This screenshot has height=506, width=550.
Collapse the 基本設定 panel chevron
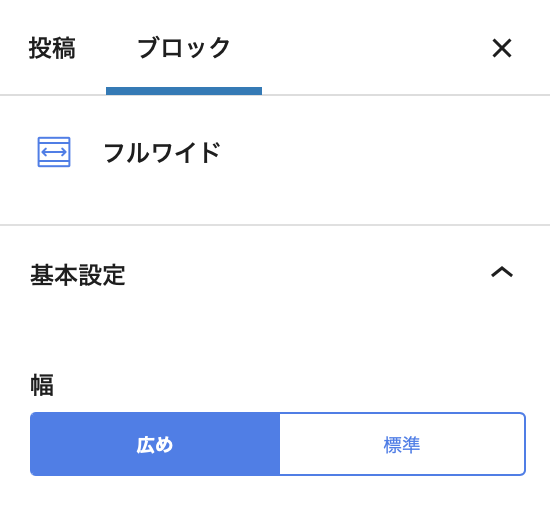pyautogui.click(x=502, y=272)
